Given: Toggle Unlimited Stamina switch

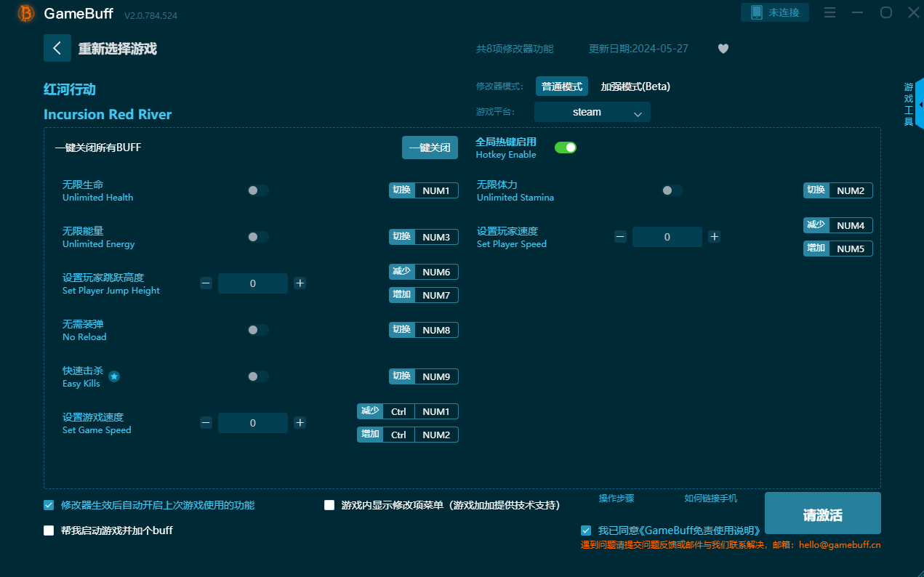Looking at the screenshot, I should pos(672,190).
